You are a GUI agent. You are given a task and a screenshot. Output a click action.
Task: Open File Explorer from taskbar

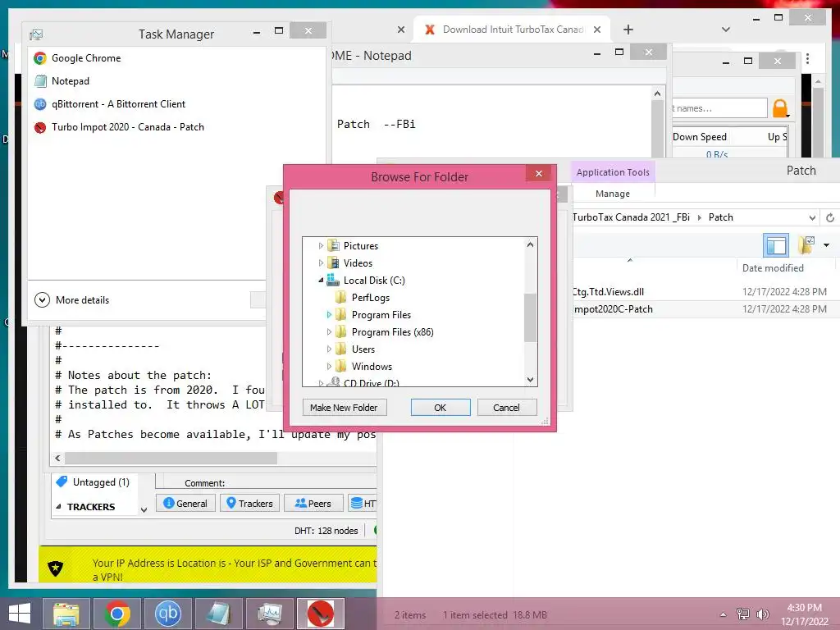[66, 614]
